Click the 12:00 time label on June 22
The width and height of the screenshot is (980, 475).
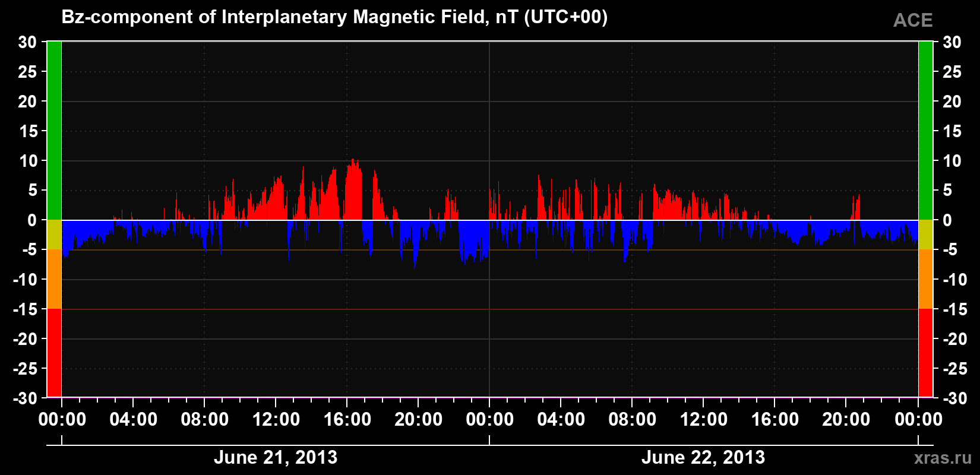coord(703,420)
